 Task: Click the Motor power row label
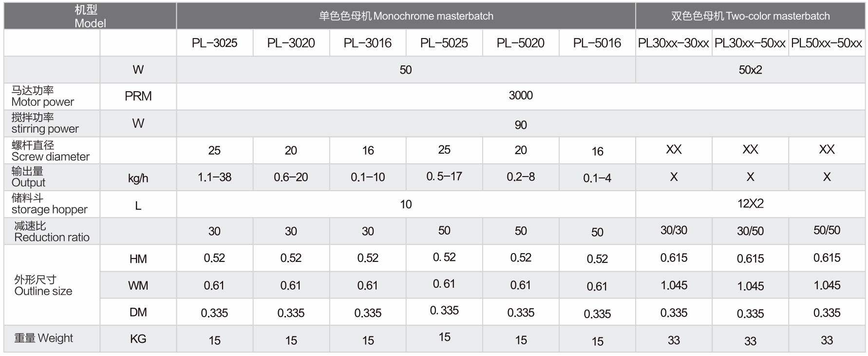pos(43,96)
